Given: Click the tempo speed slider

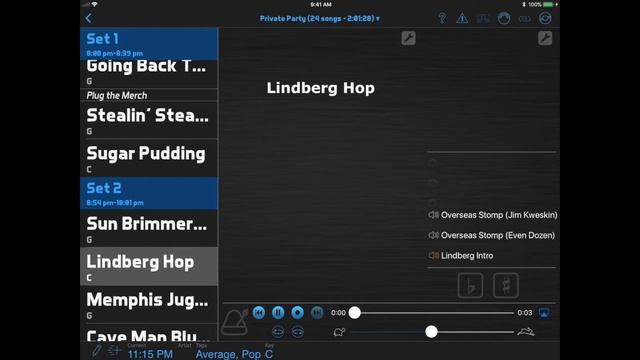Looking at the screenshot, I should coord(431,332).
